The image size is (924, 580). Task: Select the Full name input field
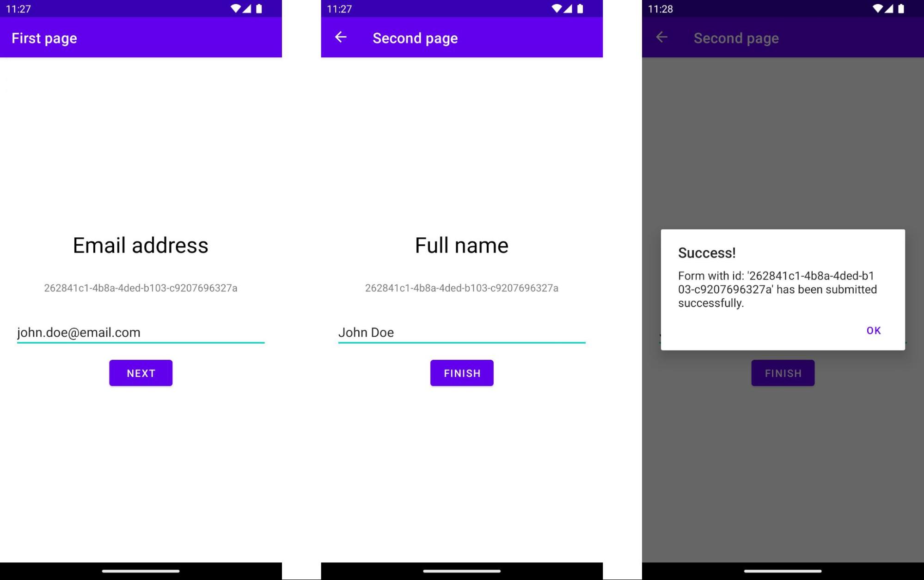click(461, 332)
